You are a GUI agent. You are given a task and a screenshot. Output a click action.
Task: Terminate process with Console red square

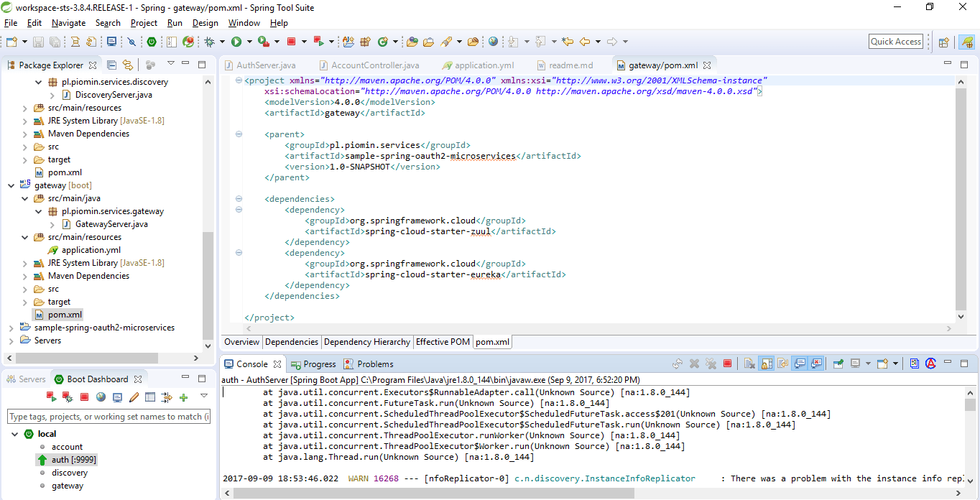[727, 364]
